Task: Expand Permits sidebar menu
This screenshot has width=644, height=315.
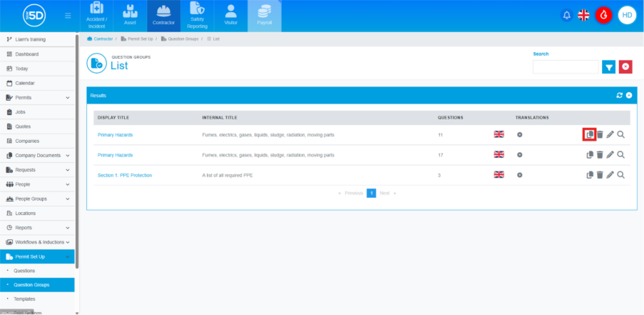Action: 37,97
